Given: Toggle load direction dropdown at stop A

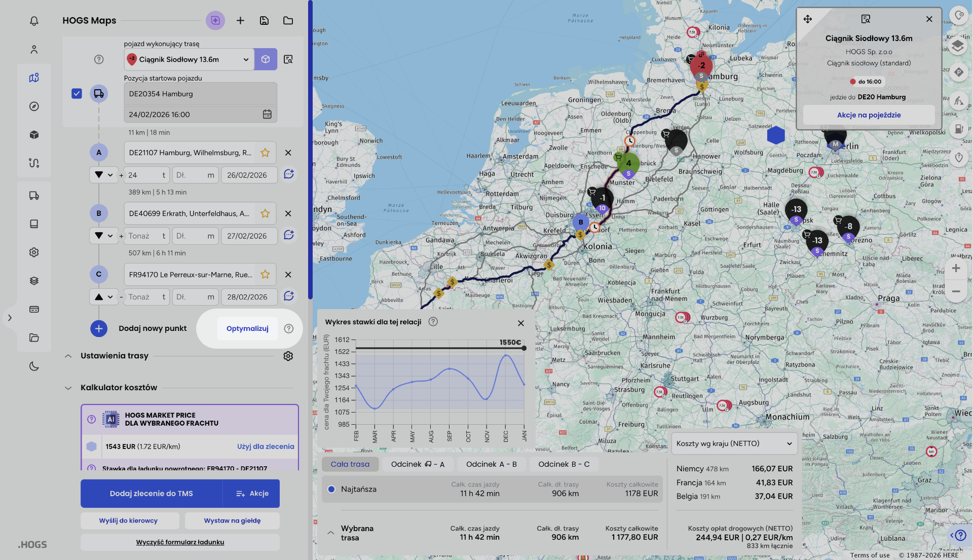Looking at the screenshot, I should [x=104, y=175].
